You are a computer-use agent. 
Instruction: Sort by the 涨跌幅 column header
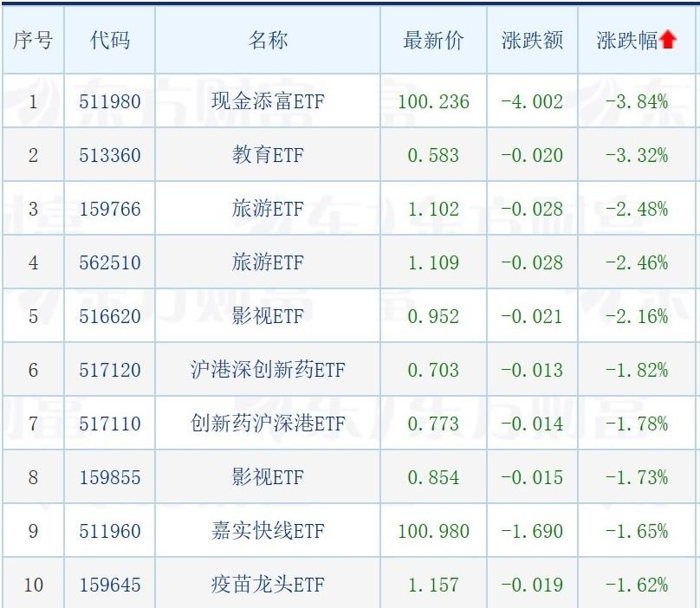[627, 40]
